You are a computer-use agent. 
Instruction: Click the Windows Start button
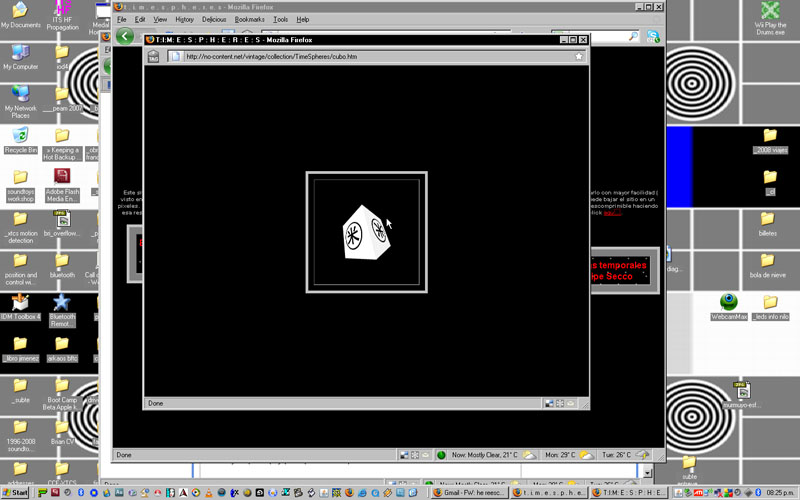pos(17,493)
